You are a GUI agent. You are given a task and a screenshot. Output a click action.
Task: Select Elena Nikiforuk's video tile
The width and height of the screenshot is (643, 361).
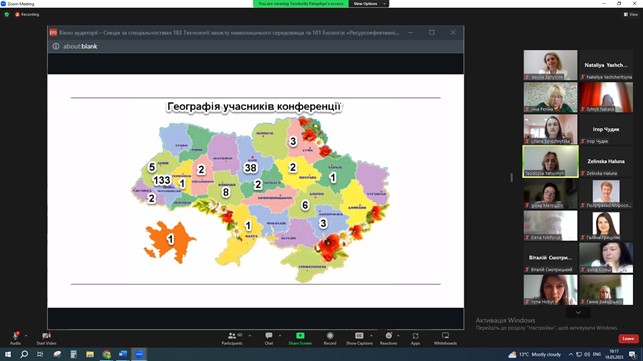click(x=550, y=226)
